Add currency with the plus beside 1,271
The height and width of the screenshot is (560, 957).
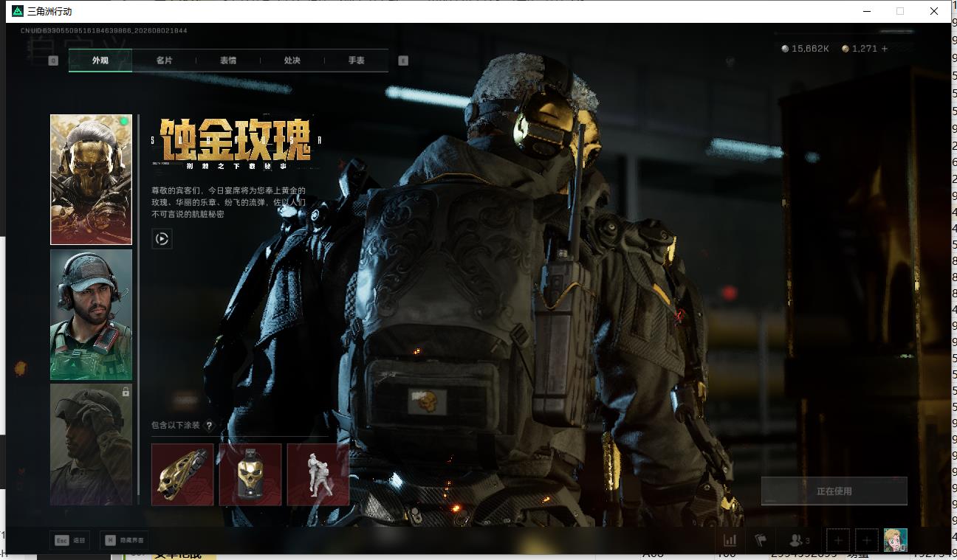pyautogui.click(x=885, y=49)
